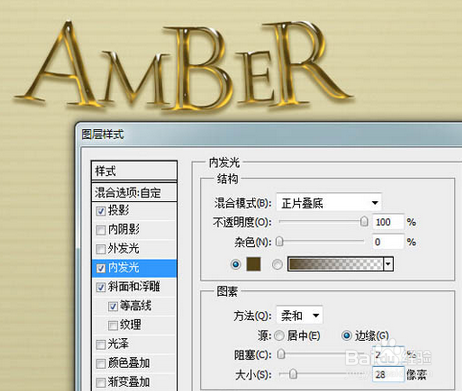The height and width of the screenshot is (391, 462).
Task: Click the noise value field showing 0
Action: coord(388,242)
